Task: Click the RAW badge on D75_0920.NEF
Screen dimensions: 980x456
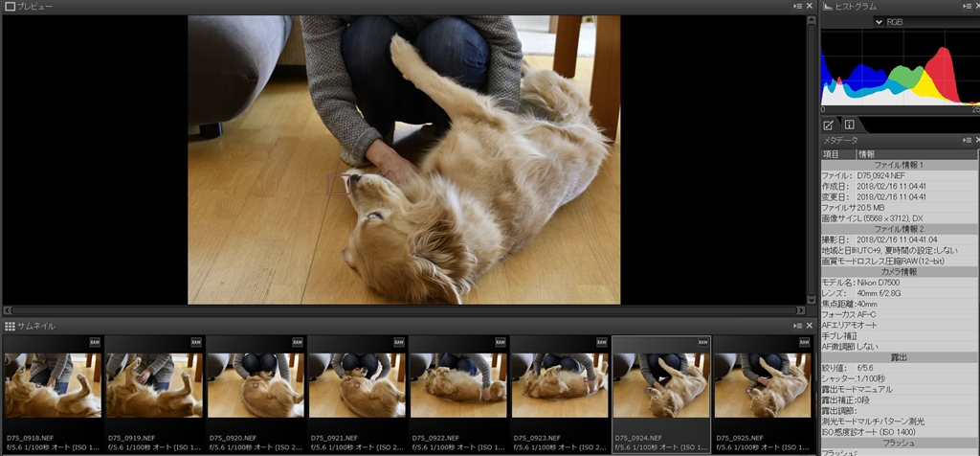Action: tap(298, 342)
